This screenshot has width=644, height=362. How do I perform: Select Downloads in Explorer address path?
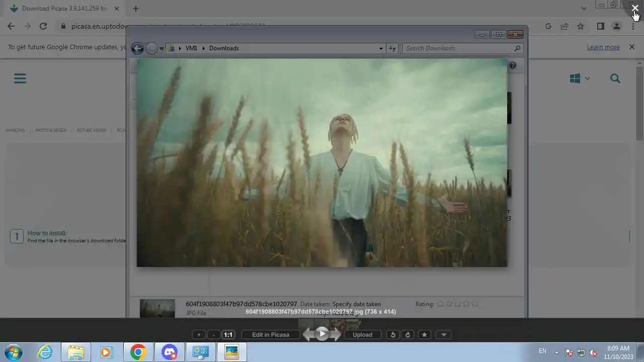pos(224,48)
